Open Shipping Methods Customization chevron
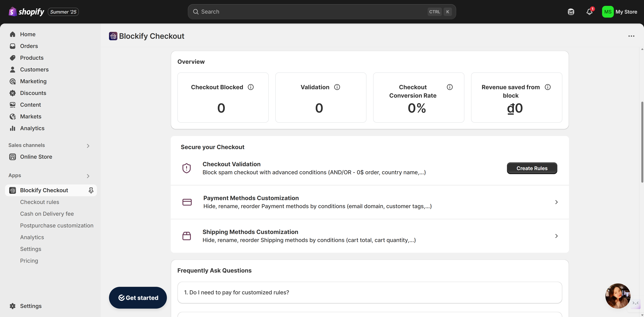 (556, 236)
